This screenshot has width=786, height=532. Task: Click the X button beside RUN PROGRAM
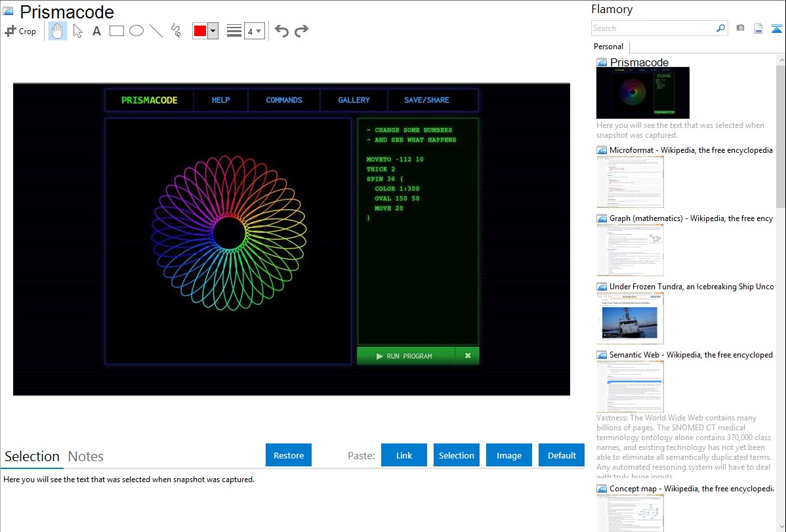[x=468, y=356]
